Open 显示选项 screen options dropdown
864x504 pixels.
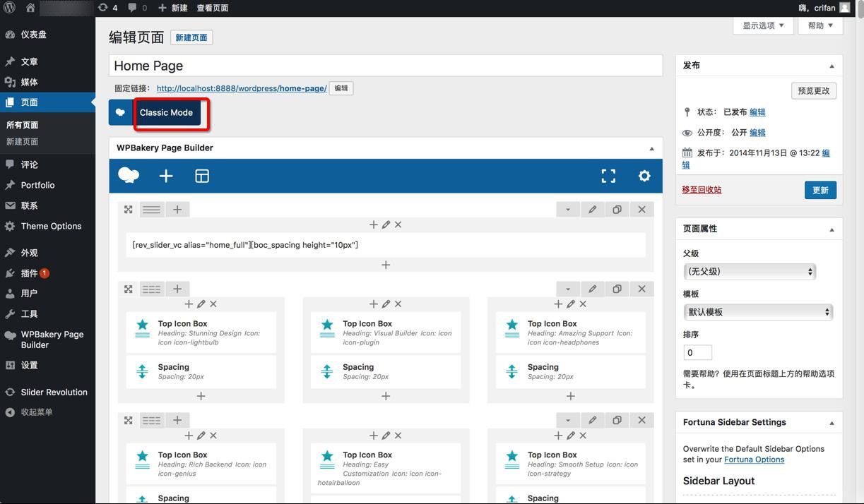[763, 25]
